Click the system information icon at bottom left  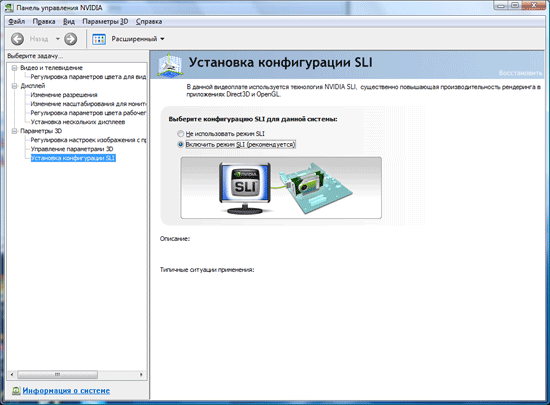[x=16, y=391]
